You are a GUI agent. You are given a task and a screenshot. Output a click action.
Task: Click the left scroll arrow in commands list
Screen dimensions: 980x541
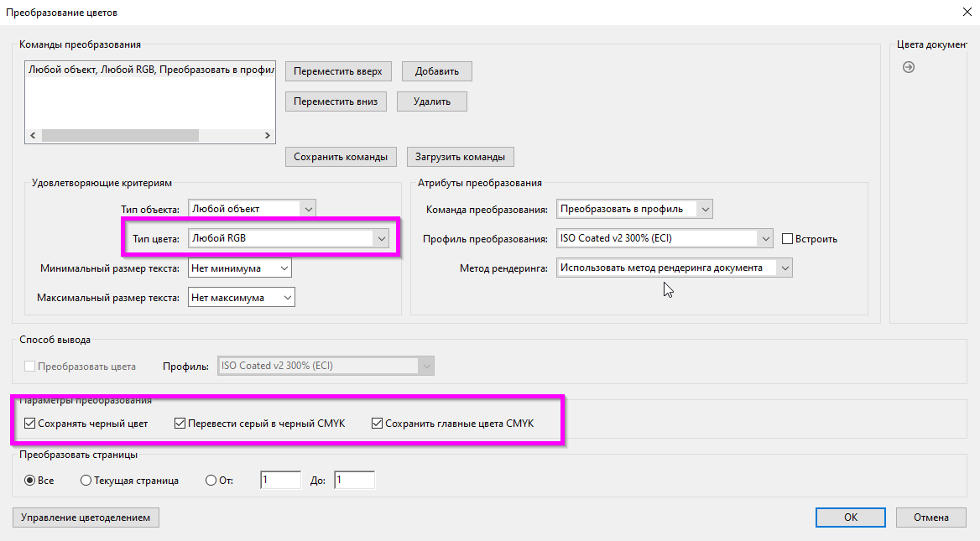point(33,135)
